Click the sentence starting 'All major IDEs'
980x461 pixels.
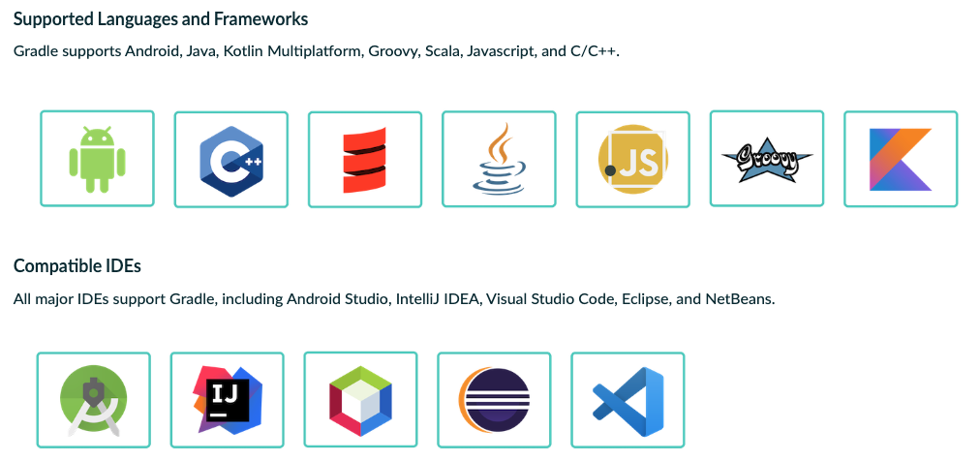394,299
